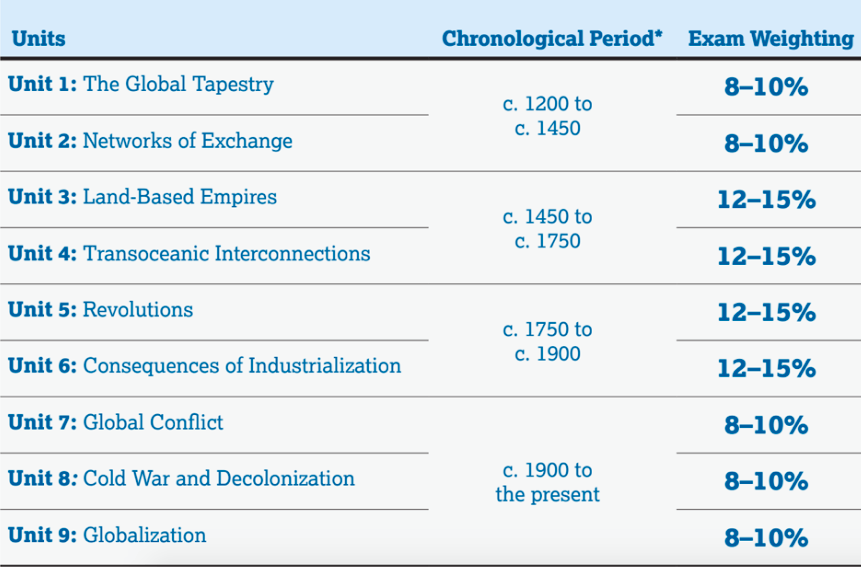This screenshot has width=861, height=567.
Task: Click the Units column header
Action: click(x=38, y=38)
